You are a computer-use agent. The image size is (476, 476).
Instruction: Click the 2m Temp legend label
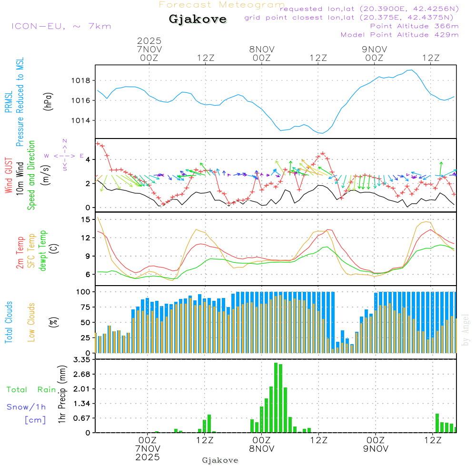[20, 252]
